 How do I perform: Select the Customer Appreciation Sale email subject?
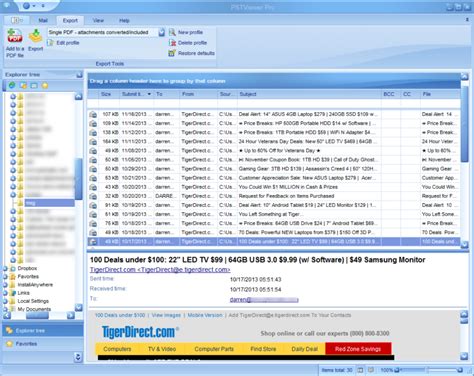pyautogui.click(x=308, y=178)
